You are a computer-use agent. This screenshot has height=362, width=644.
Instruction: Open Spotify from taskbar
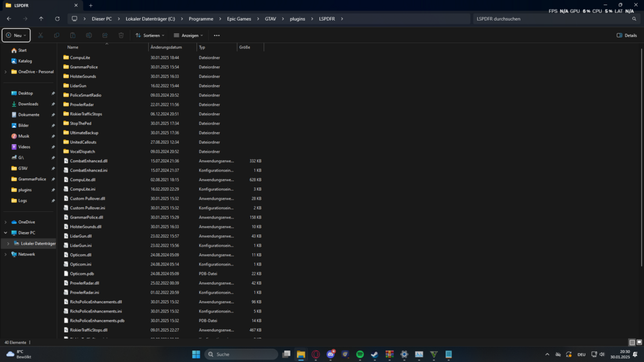[x=360, y=354]
